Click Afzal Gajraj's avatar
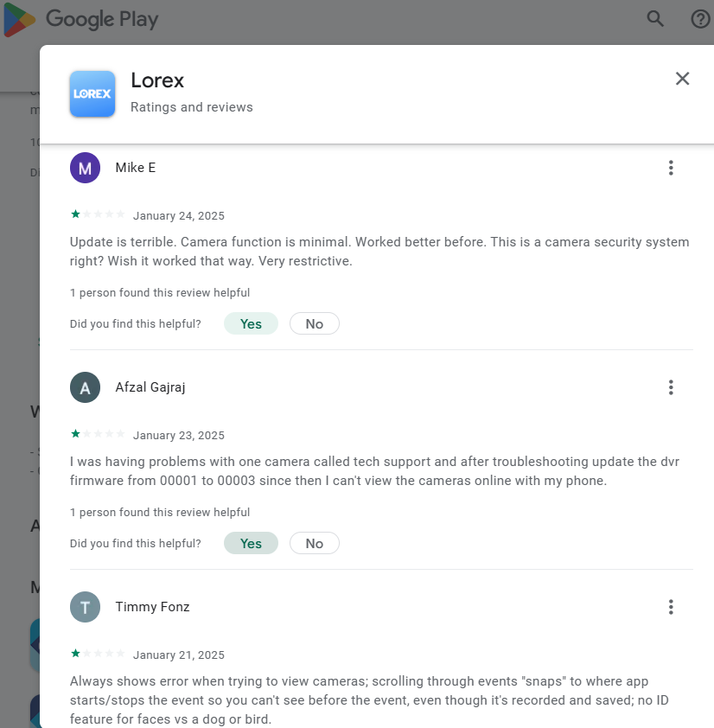The image size is (714, 728). pos(85,387)
